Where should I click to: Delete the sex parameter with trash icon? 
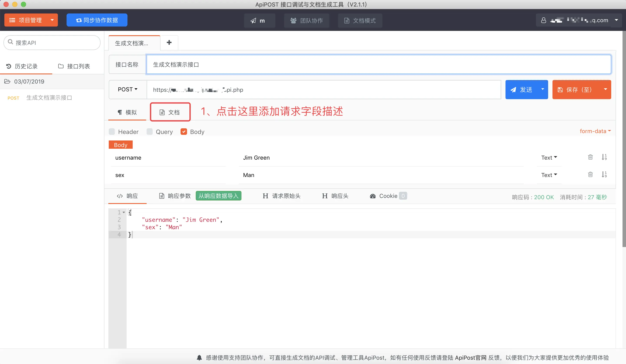(590, 175)
